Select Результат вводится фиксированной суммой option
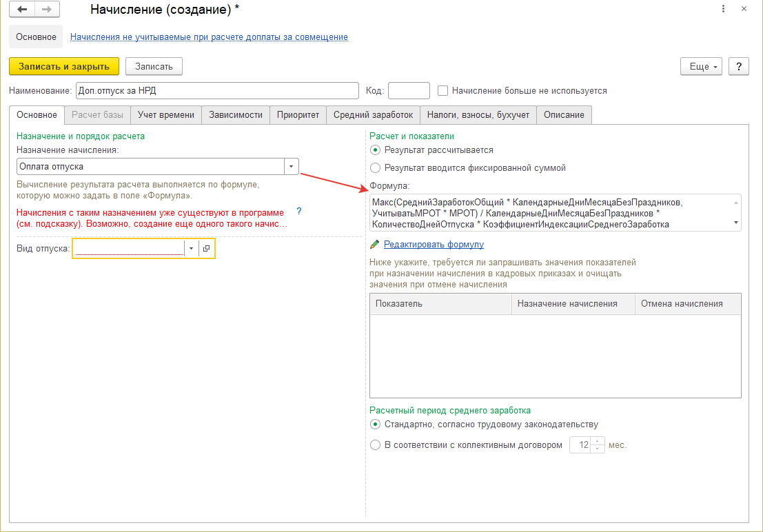Image resolution: width=763 pixels, height=532 pixels. tap(376, 167)
